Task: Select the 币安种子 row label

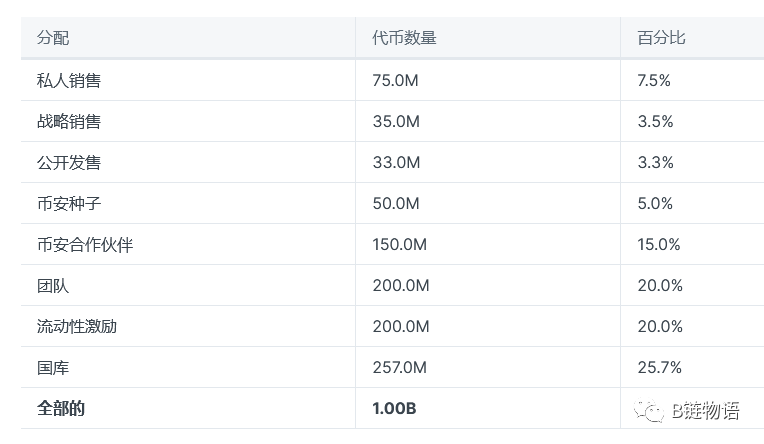Action: (x=69, y=203)
